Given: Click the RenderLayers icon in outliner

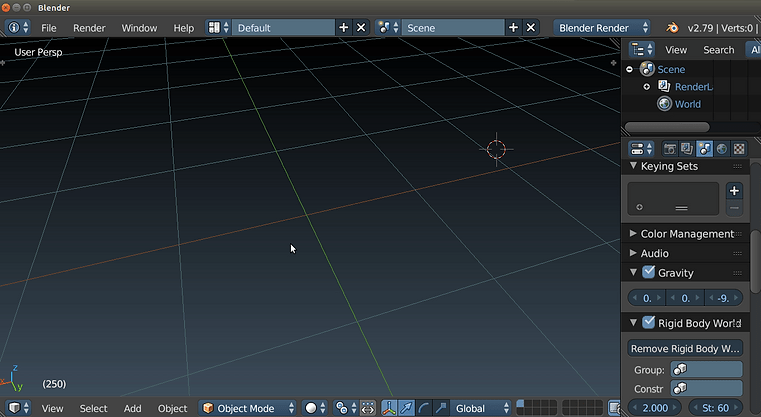Looking at the screenshot, I should tap(664, 86).
